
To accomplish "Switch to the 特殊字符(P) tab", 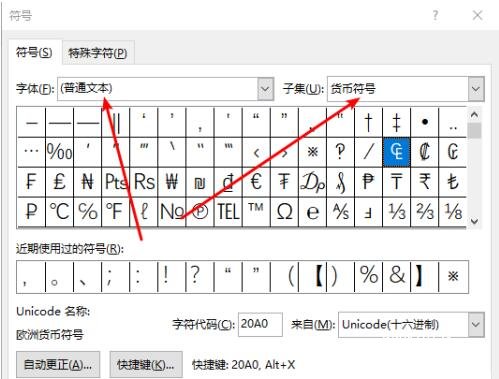I will click(98, 53).
